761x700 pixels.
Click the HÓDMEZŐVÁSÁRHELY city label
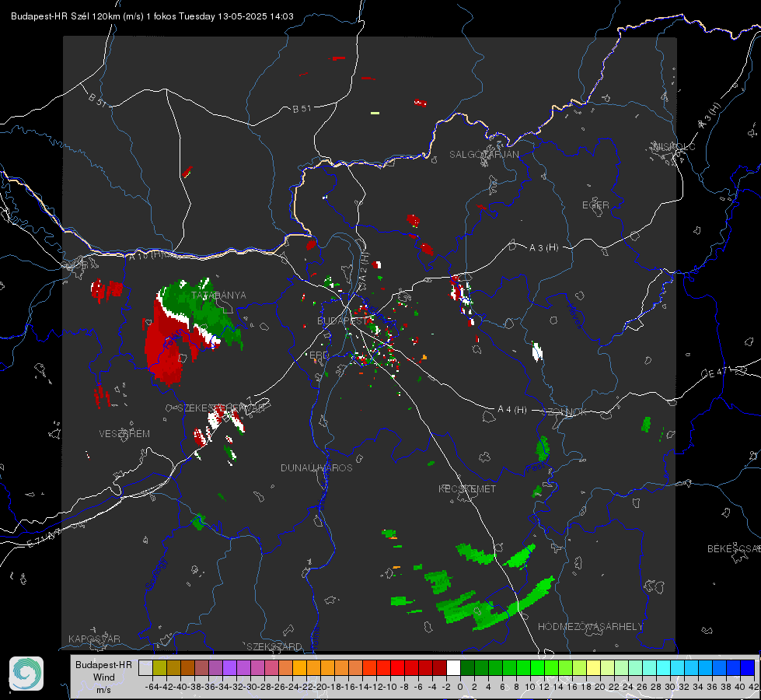[x=590, y=627]
